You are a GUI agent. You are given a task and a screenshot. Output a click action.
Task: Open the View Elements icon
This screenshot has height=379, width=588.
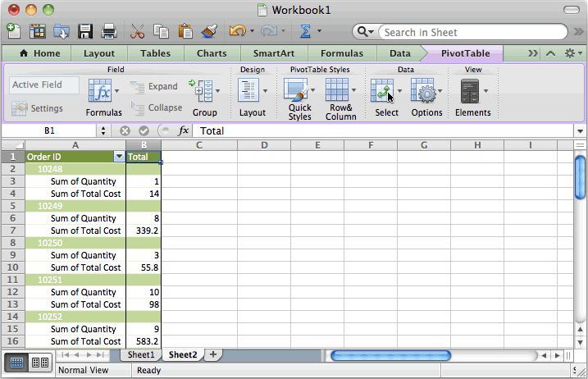470,91
